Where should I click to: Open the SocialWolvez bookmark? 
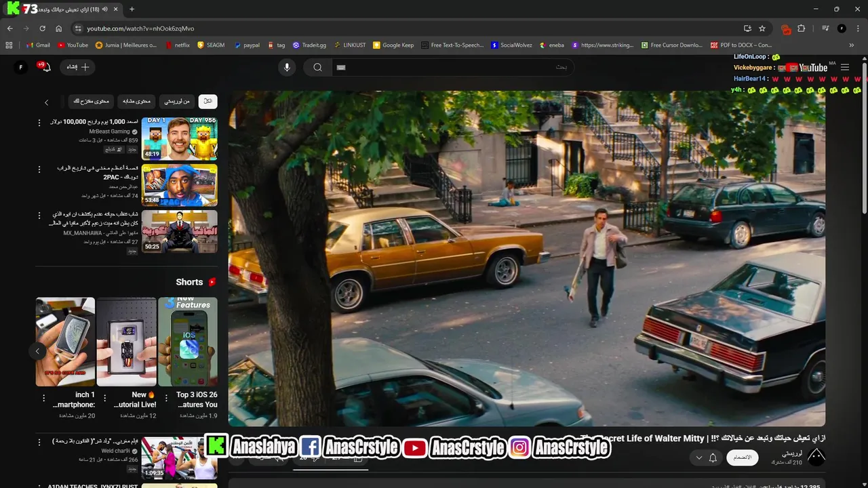tap(511, 45)
